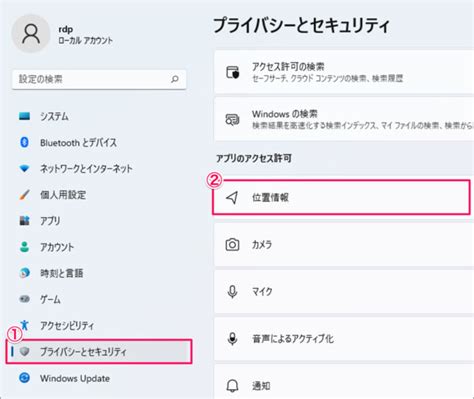Select プライバシーとセキュリティ sidebar item
The width and height of the screenshot is (474, 399).
pos(99,351)
